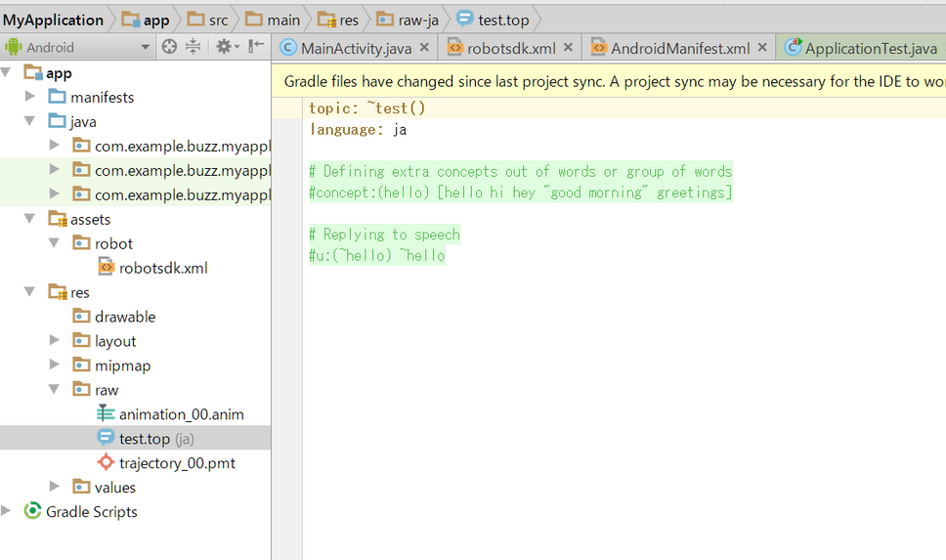Open trajectory_00.pmt in the project tree

[177, 463]
